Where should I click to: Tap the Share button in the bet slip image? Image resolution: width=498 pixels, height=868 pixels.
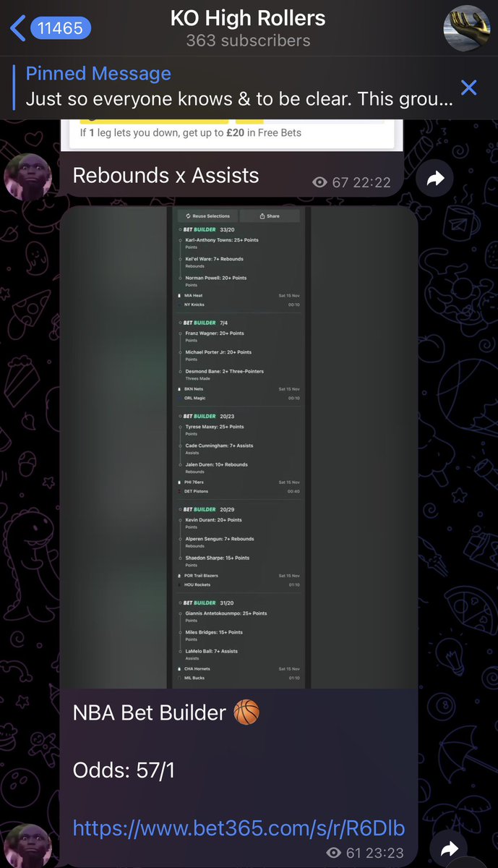click(269, 216)
